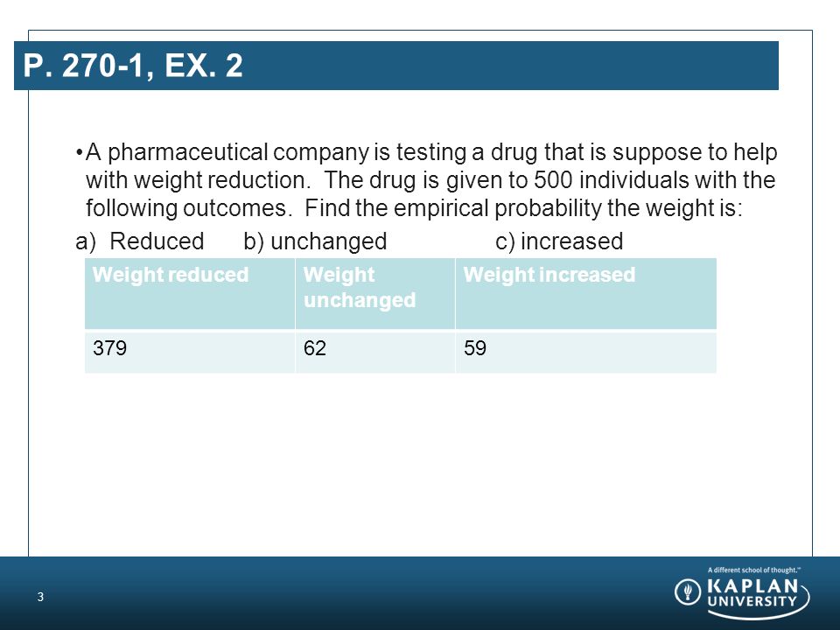The width and height of the screenshot is (840, 630).
Task: Click the bullet point before pharmaceutical paragraph
Action: tap(80, 153)
